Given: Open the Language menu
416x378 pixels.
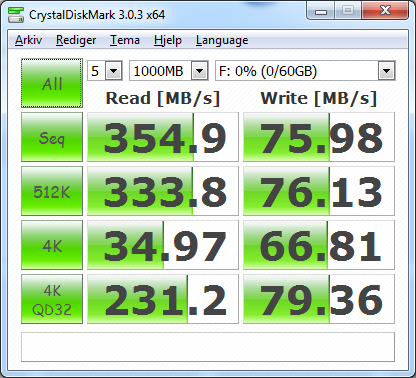Looking at the screenshot, I should [222, 40].
